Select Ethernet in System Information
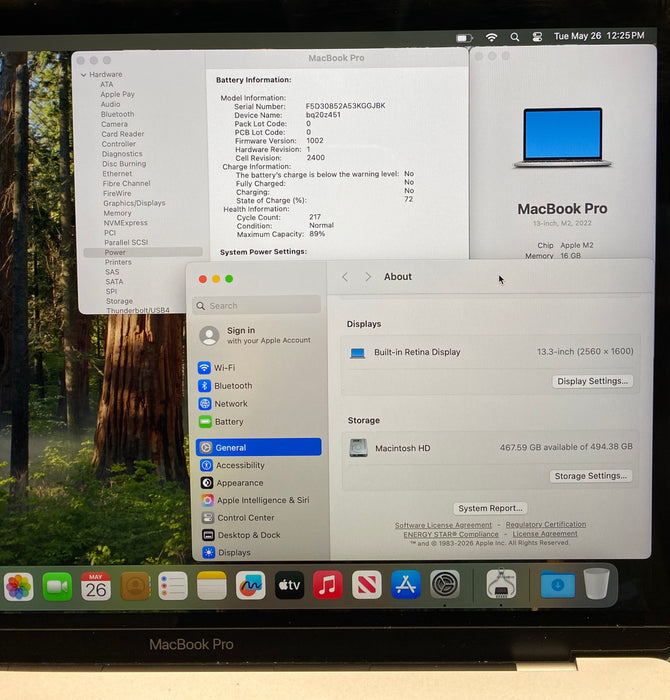670x700 pixels. tap(117, 174)
